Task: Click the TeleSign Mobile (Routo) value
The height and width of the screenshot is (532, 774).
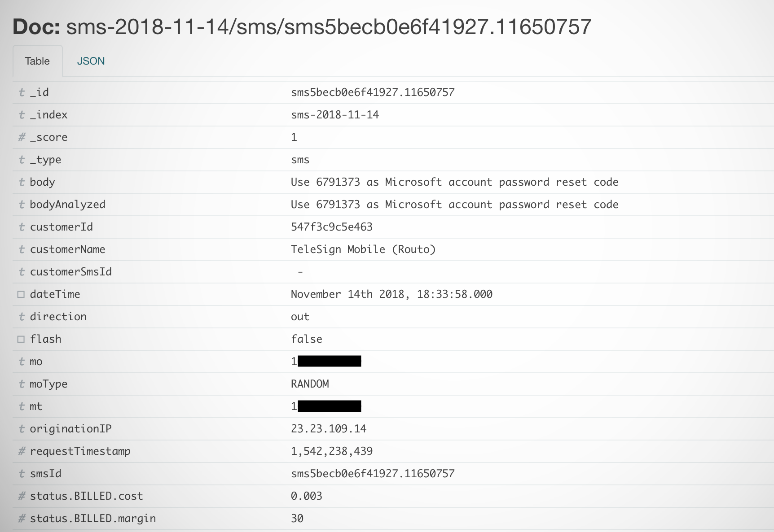Action: (x=363, y=249)
